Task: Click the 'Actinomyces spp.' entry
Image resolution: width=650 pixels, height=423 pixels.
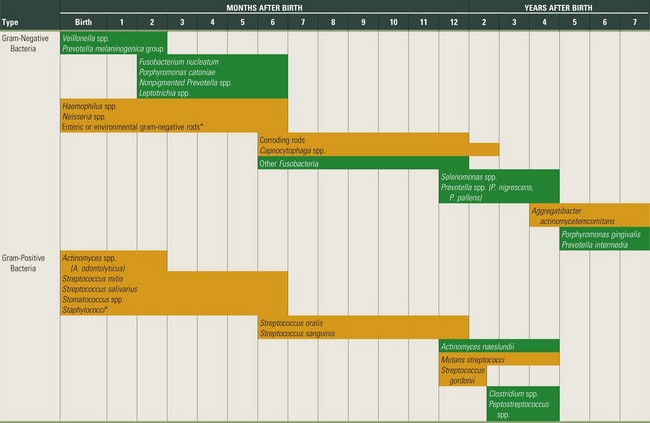Action: [x=89, y=258]
